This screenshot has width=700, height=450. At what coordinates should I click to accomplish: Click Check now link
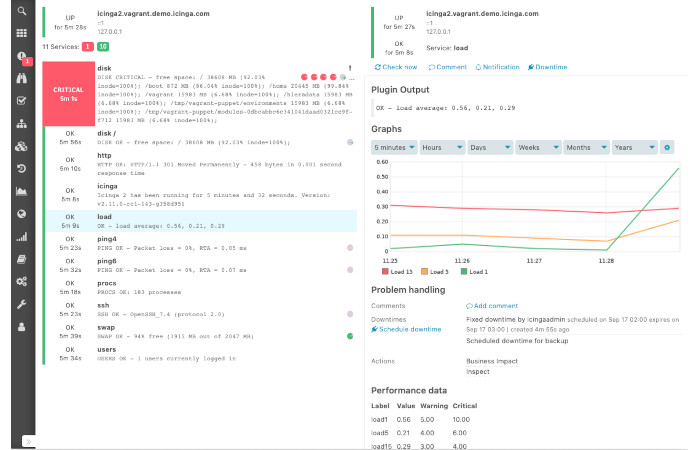(x=396, y=67)
